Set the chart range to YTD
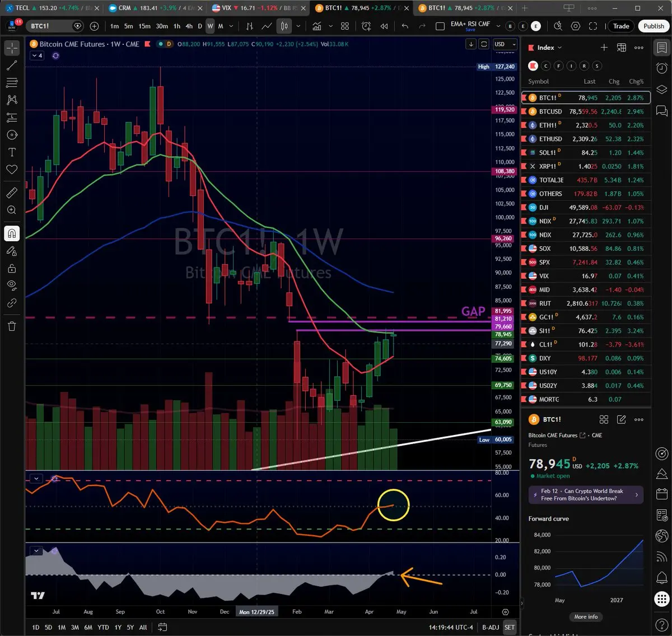The height and width of the screenshot is (636, 672). [x=103, y=628]
